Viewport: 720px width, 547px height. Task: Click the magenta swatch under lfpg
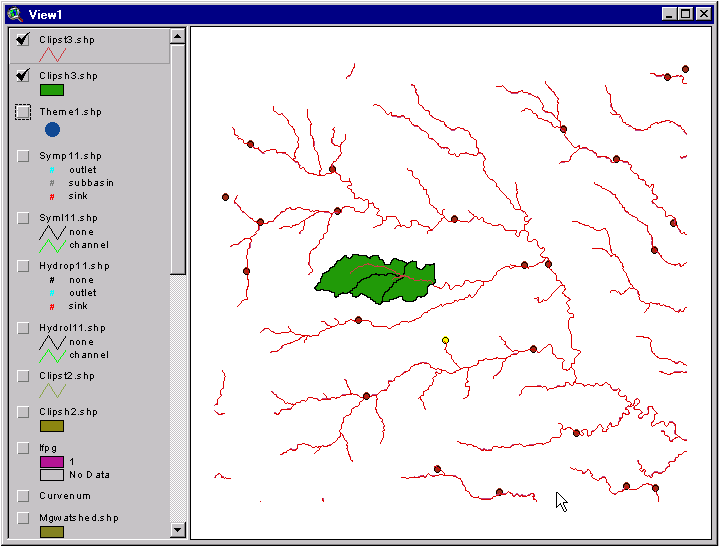(x=52, y=462)
